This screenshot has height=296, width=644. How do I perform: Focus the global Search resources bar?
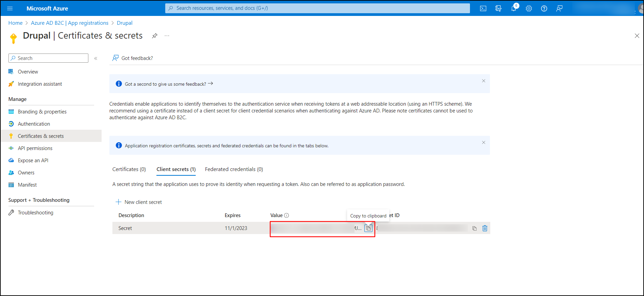pos(318,8)
